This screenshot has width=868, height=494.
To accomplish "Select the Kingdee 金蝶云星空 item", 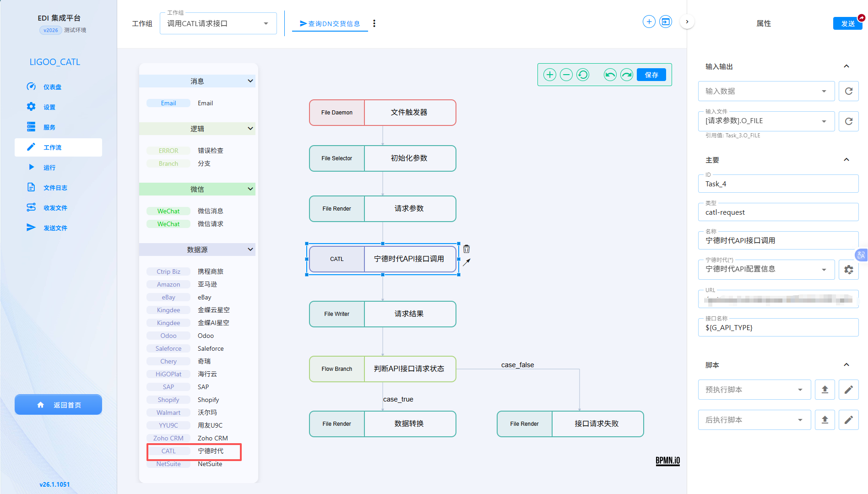I will tap(168, 310).
